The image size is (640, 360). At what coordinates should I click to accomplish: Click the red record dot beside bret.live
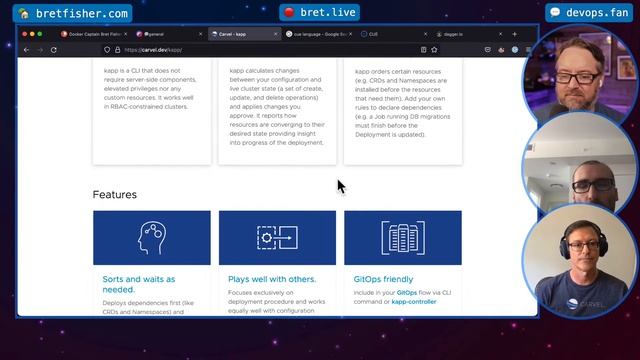289,13
